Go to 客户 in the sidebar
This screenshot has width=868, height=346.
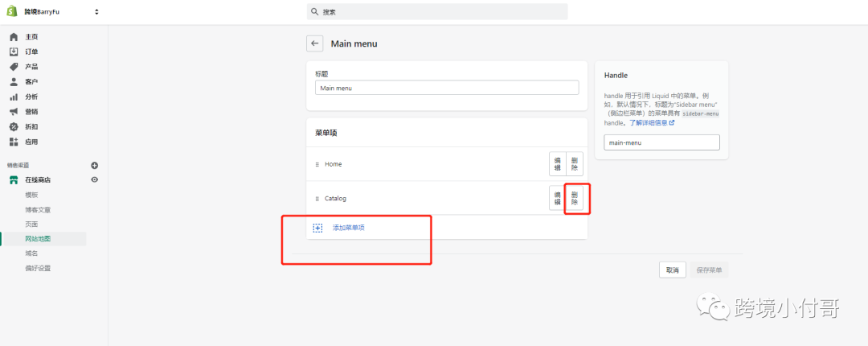(31, 82)
